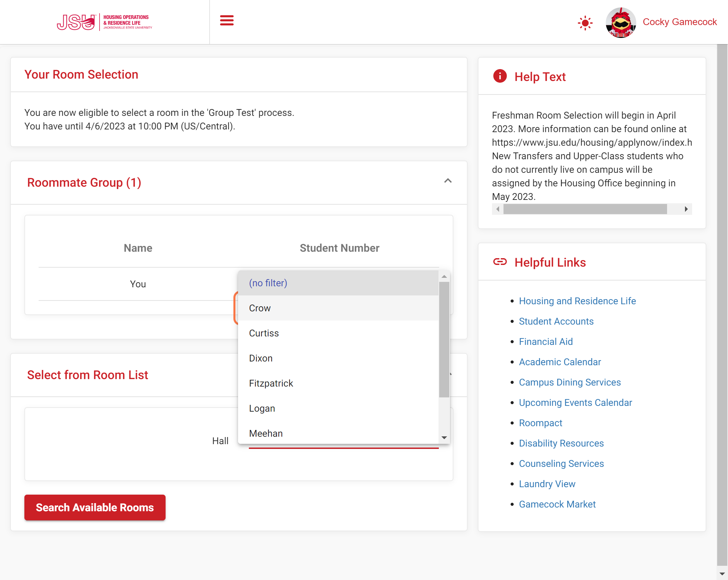The height and width of the screenshot is (580, 728).
Task: Pick Fitzpatrick hall in the dropdown
Action: click(x=338, y=383)
